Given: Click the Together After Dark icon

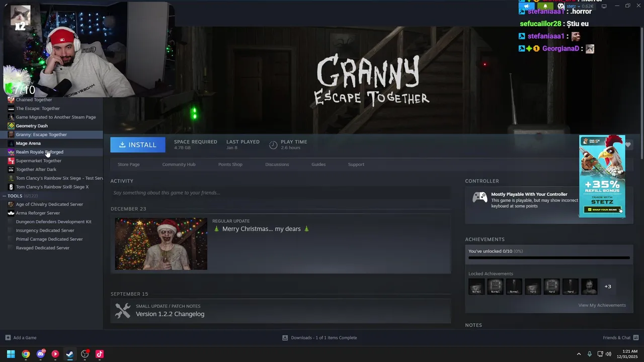Looking at the screenshot, I should point(11,169).
